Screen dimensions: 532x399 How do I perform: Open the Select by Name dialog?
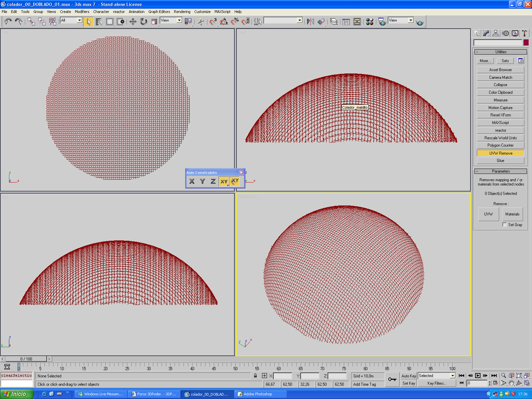point(99,22)
